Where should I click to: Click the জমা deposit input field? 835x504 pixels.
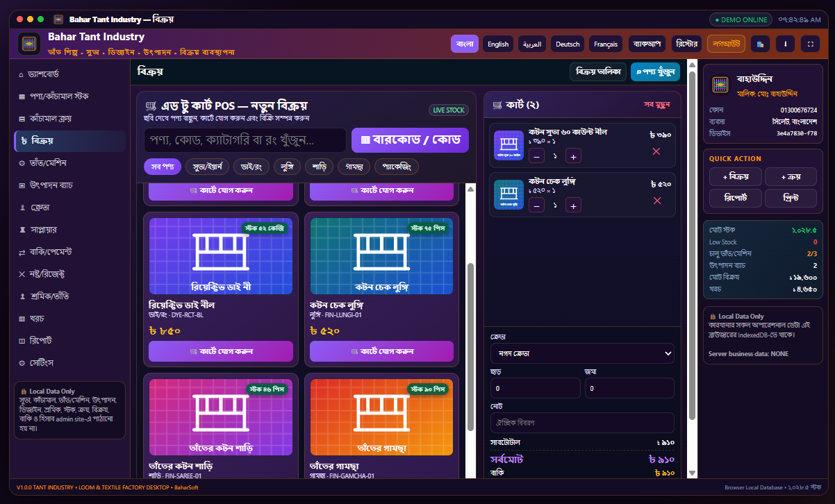(629, 388)
